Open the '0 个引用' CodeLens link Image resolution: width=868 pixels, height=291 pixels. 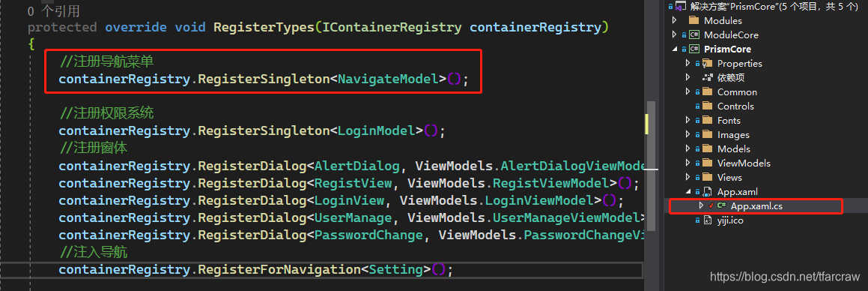coord(54,11)
